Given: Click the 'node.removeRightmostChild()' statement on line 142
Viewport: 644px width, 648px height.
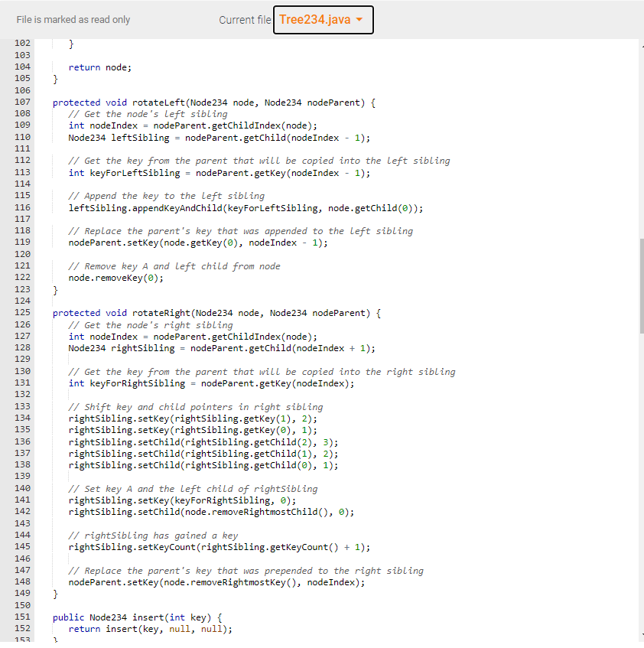Looking at the screenshot, I should click(x=211, y=512).
